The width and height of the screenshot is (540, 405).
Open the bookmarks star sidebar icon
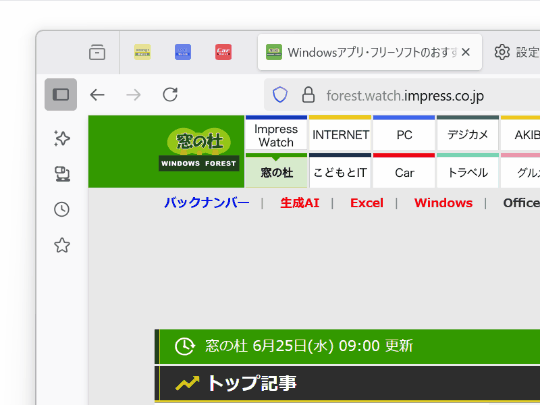click(x=62, y=245)
